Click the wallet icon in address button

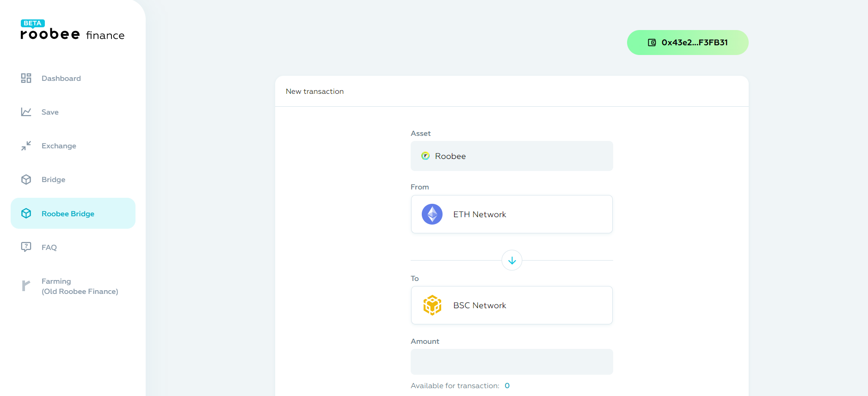(652, 43)
